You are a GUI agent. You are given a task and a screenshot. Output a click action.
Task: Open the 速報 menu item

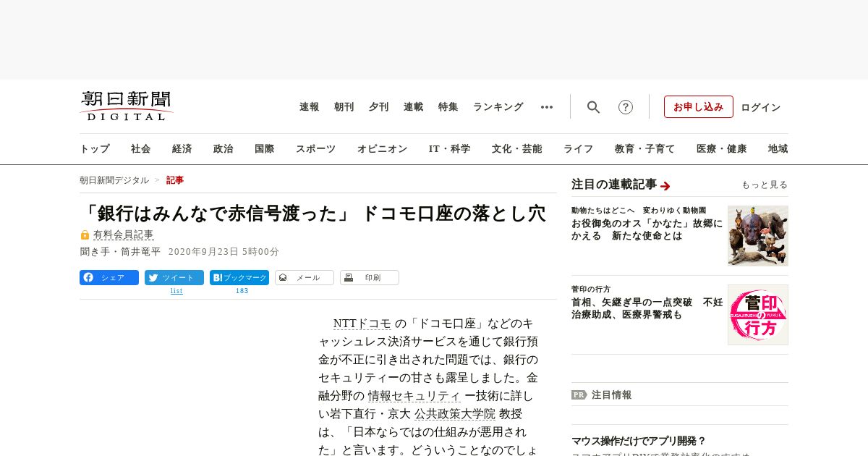tap(310, 107)
